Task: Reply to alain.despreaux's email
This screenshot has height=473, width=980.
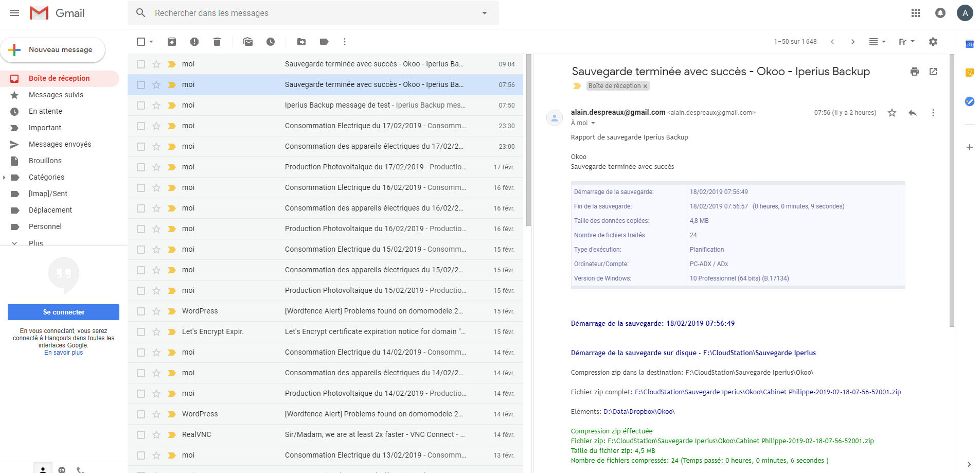Action: tap(913, 113)
